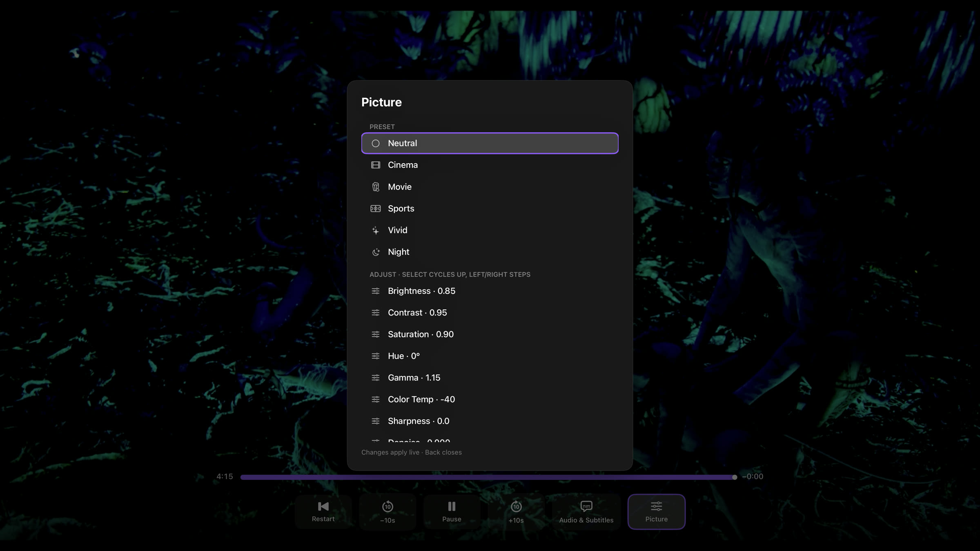The height and width of the screenshot is (551, 980).
Task: Click the 'Changes apply live · Back closes' text
Action: point(412,452)
